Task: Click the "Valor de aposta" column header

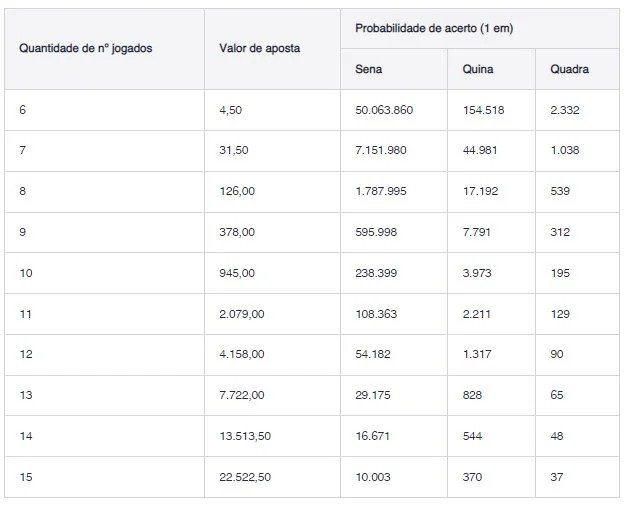Action: [259, 48]
